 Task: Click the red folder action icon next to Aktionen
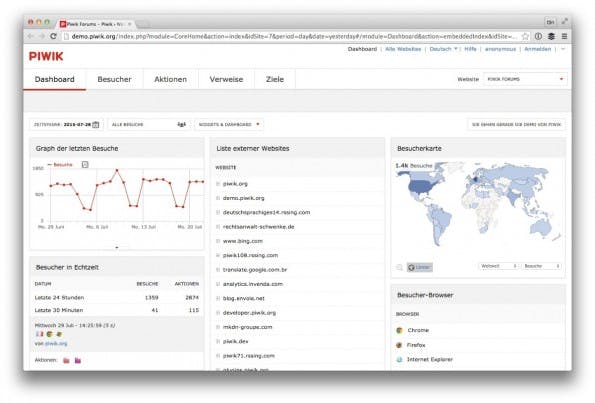coord(66,360)
